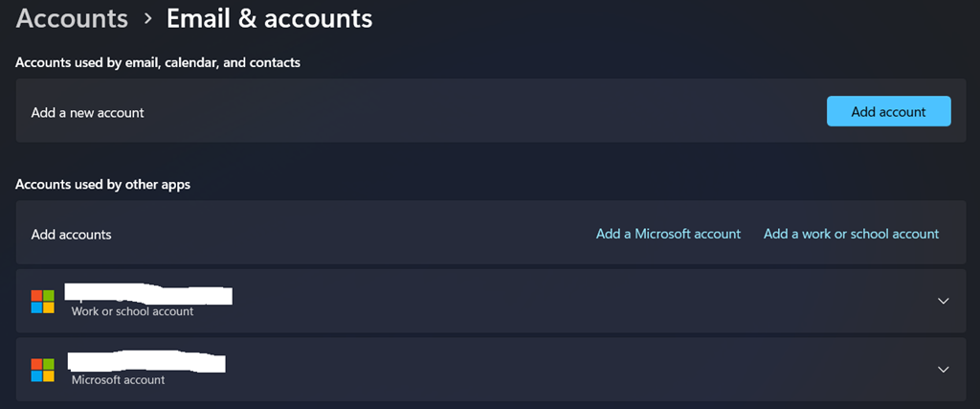Open the Add a Microsoft account link
This screenshot has width=980, height=409.
click(x=668, y=234)
